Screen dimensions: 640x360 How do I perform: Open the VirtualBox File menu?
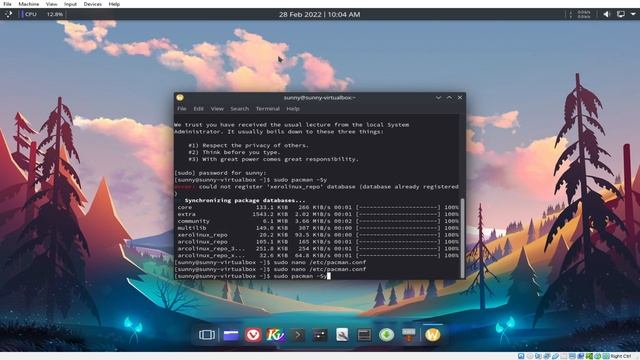click(x=7, y=4)
